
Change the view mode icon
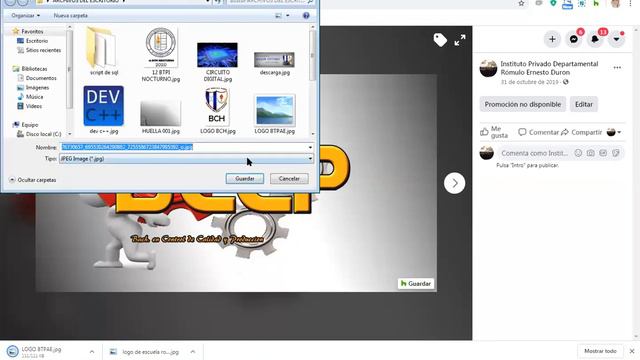[x=278, y=16]
